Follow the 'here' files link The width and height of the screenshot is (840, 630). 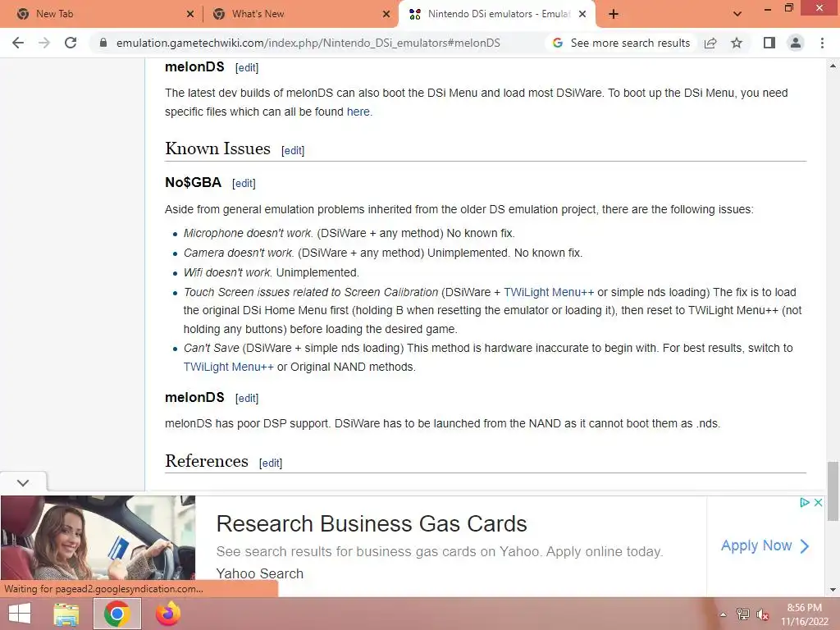(x=358, y=112)
